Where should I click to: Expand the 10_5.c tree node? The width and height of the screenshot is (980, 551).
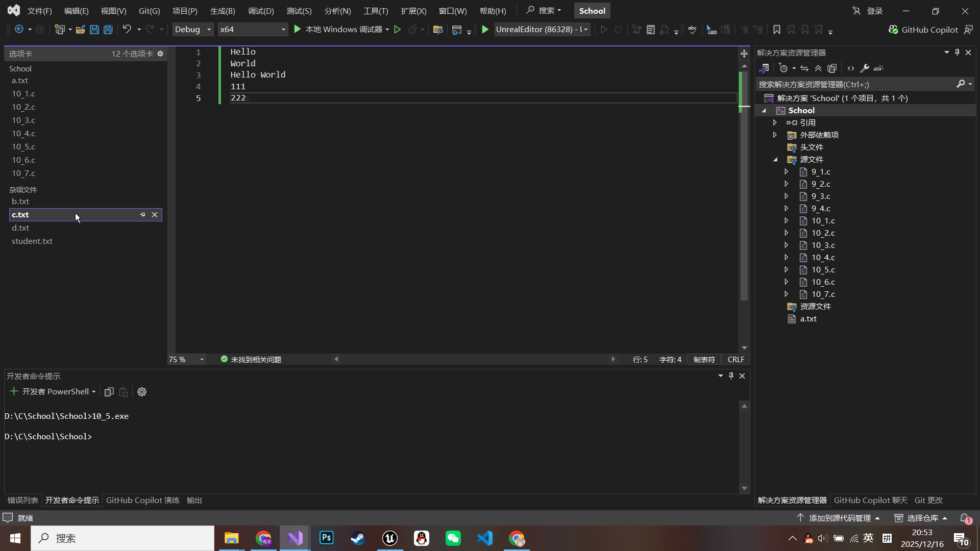point(786,270)
